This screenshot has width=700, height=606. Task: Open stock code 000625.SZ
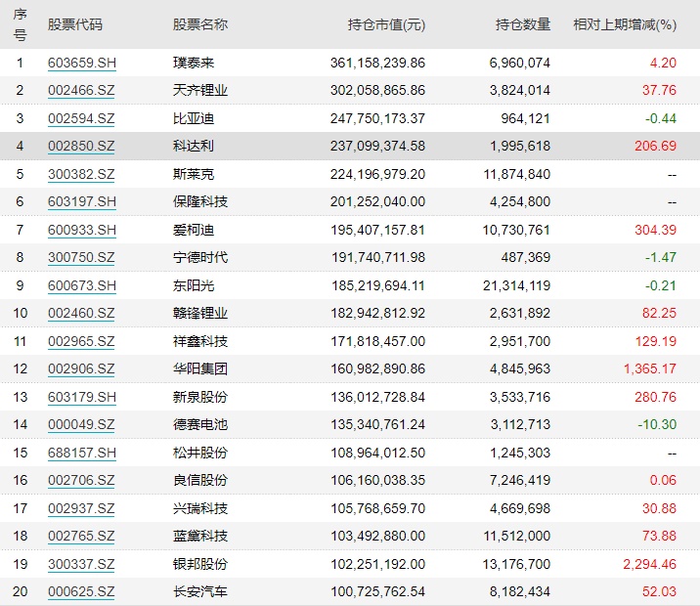81,591
